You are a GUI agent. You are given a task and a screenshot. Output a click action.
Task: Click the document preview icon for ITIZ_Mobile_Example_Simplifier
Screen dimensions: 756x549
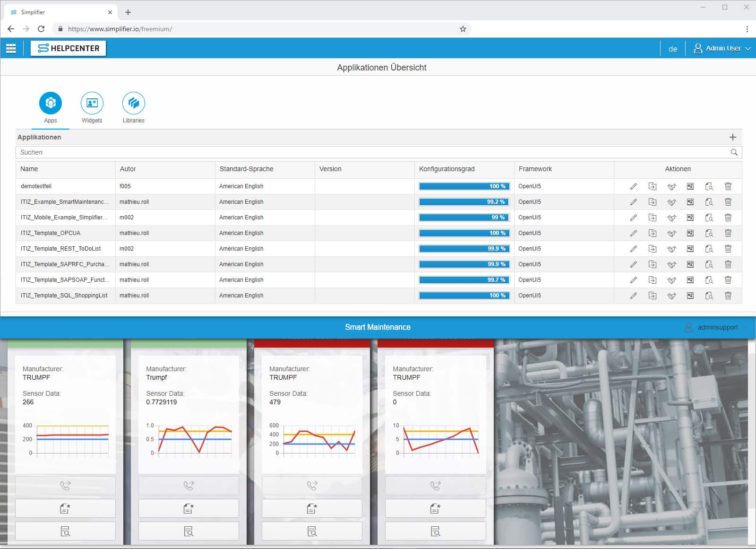[709, 218]
